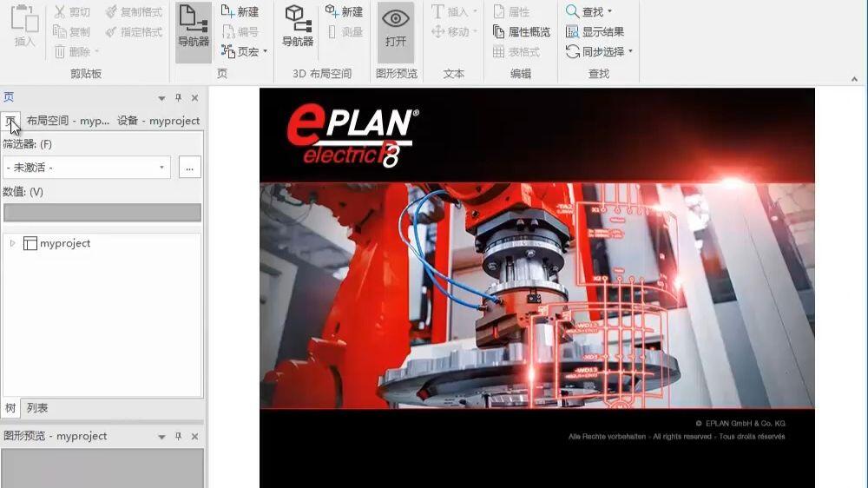Click the 查找 search icon
This screenshot has height=488, width=868.
pos(572,11)
